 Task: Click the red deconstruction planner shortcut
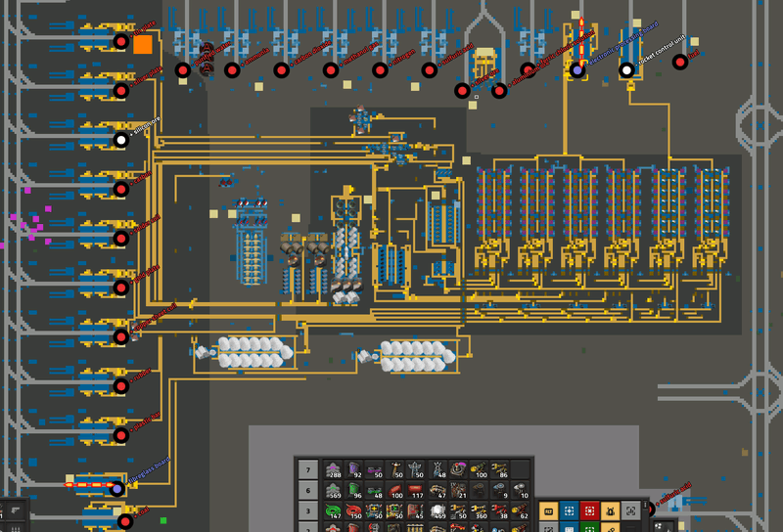[x=589, y=511]
